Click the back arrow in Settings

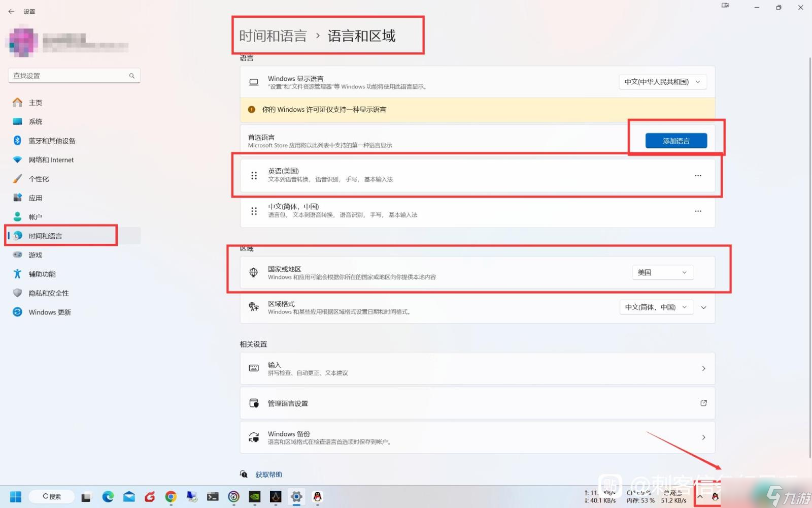[11, 11]
